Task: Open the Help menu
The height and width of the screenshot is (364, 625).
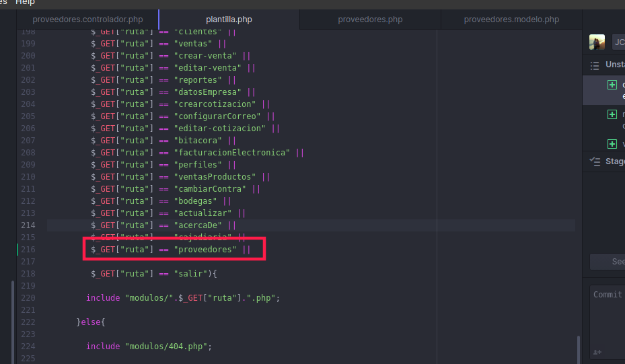Action: (25, 3)
